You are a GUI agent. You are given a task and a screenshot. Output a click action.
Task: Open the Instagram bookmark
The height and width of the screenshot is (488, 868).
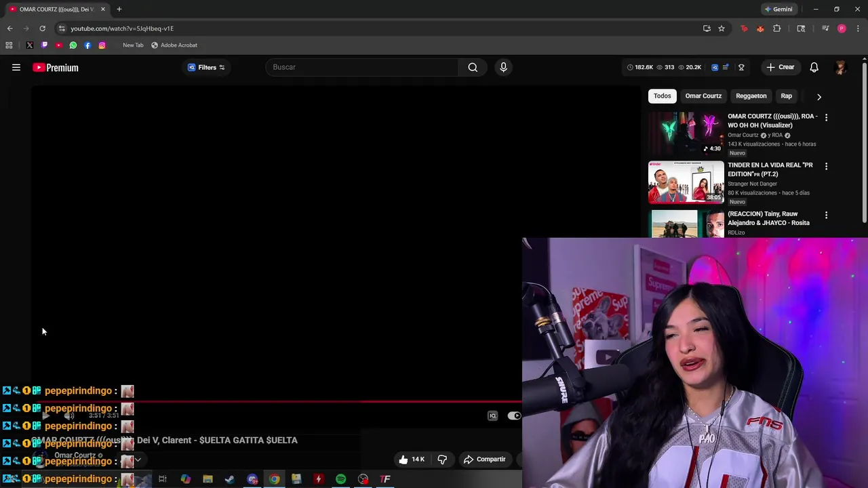(x=102, y=45)
